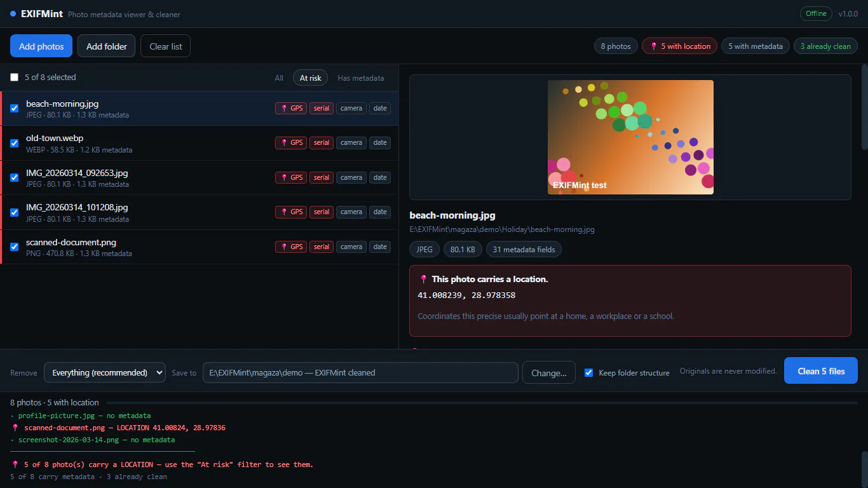
Task: Click the Add photos button
Action: [41, 46]
